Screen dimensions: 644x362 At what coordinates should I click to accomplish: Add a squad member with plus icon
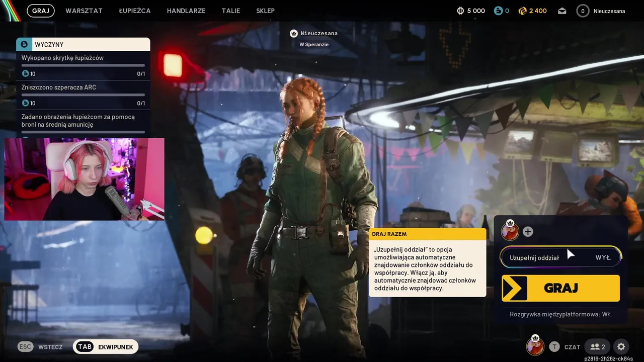(528, 232)
